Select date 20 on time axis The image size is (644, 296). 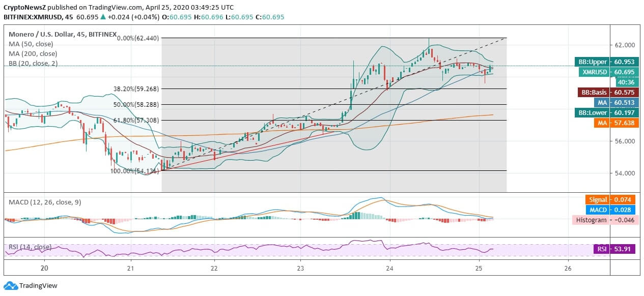44,268
